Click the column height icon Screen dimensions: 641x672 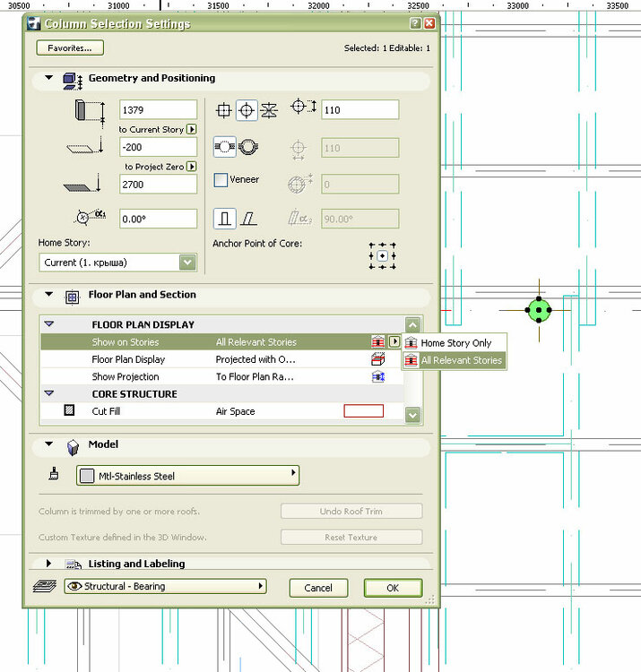pos(90,113)
